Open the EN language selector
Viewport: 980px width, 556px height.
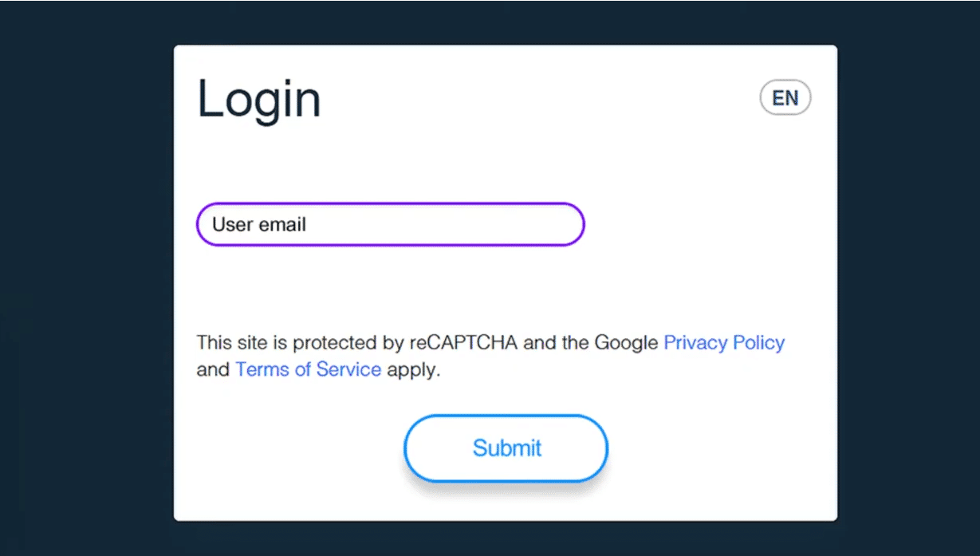(785, 98)
